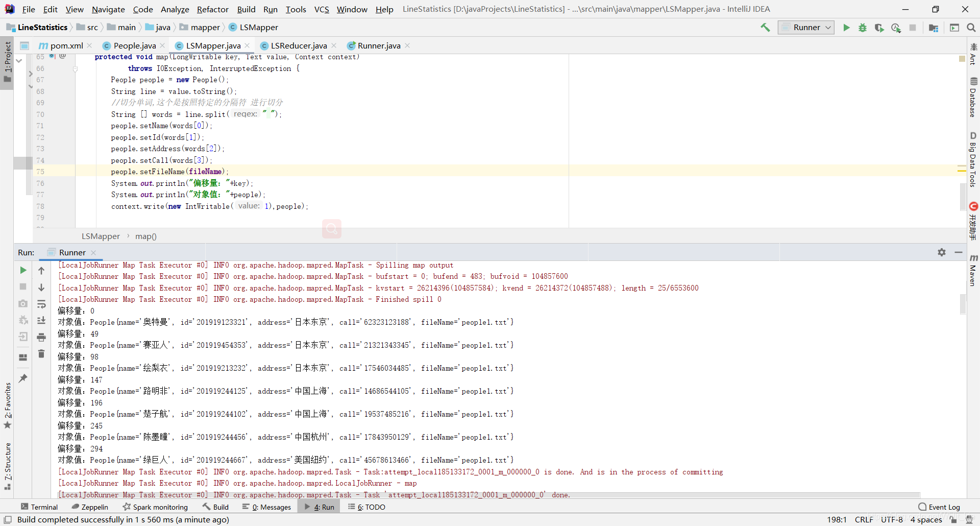Change UTF-8 file encoding in status bar
The height and width of the screenshot is (526, 980).
[x=892, y=520]
